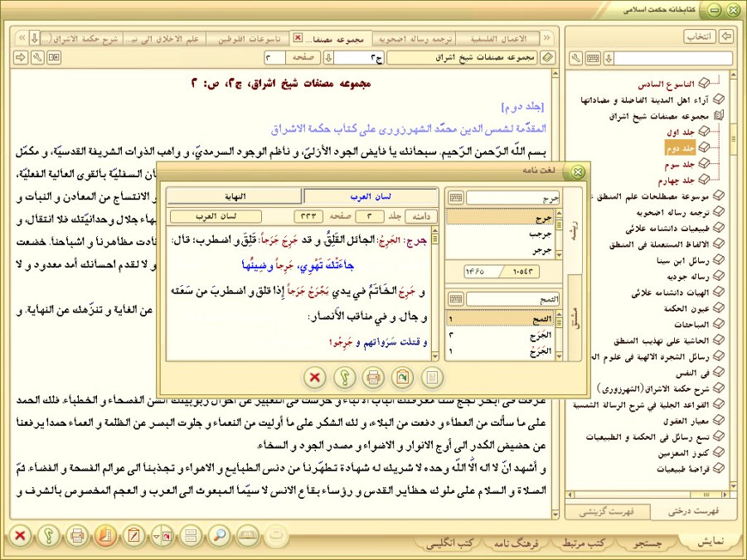
Task: Click the go arrow icon in text toolbar
Action: tap(21, 58)
